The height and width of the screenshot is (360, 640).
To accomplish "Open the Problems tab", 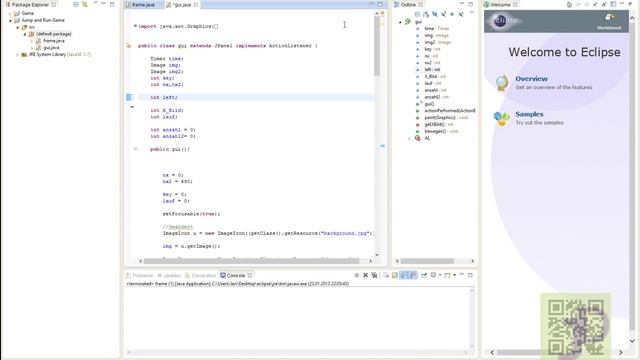I will coord(140,276).
